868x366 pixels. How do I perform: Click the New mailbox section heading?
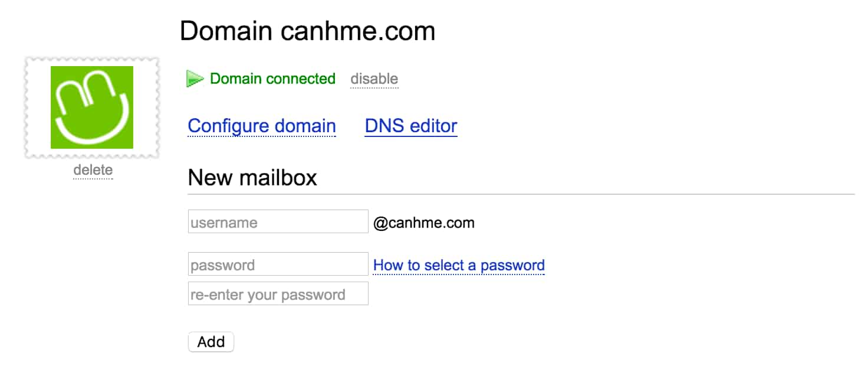[x=252, y=177]
